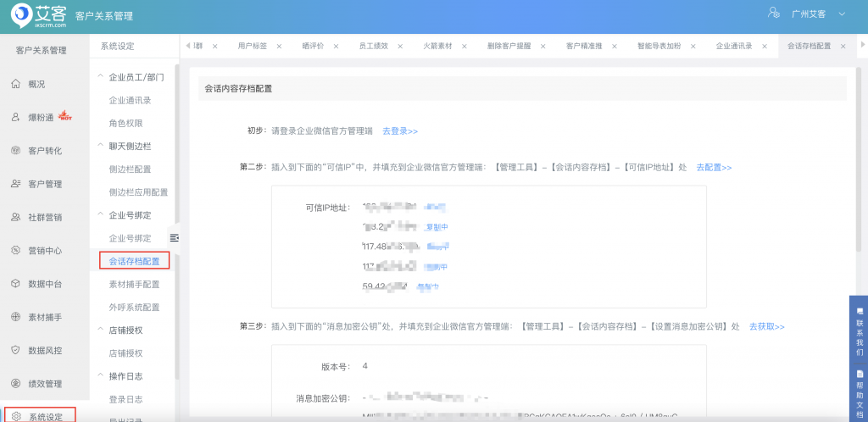
Task: Open 登录日志 submenu item
Action: pyautogui.click(x=125, y=399)
